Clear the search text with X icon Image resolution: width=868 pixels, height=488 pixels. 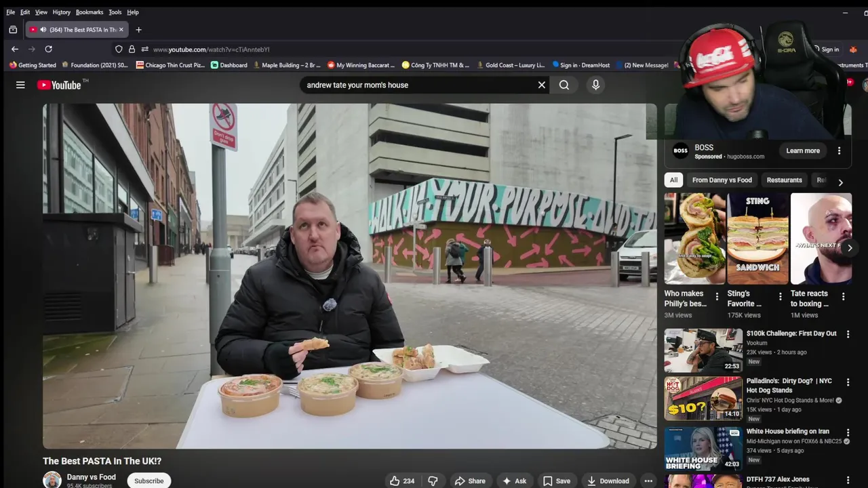[x=542, y=85]
